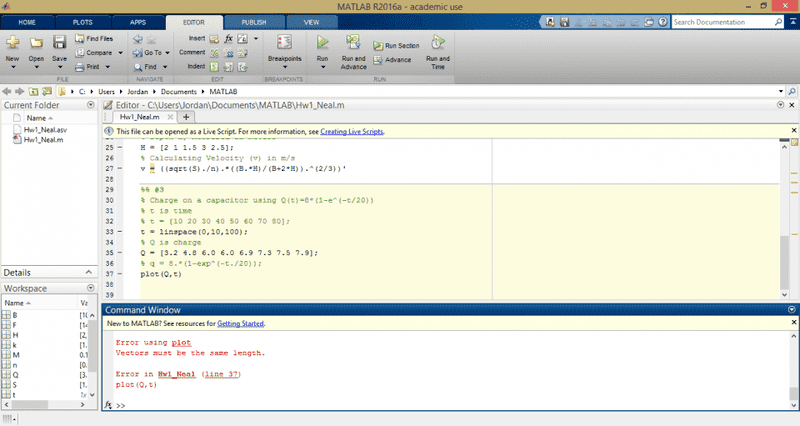The image size is (800, 426).
Task: Expand the Workspace panel actions menu
Action: [91, 289]
